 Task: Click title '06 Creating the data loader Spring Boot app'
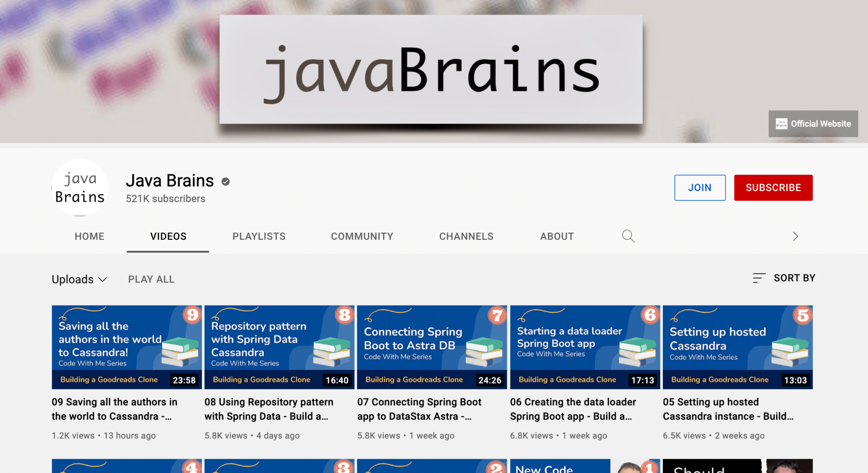[573, 409]
